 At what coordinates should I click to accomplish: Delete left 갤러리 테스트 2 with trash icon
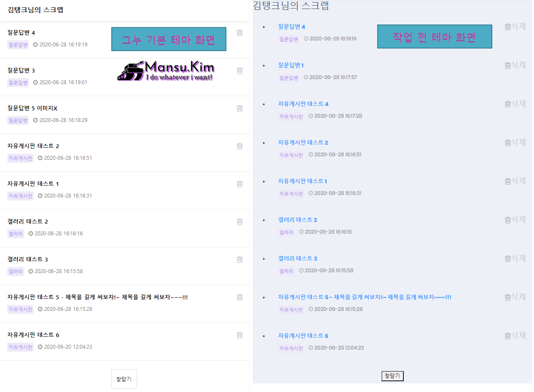coord(240,222)
